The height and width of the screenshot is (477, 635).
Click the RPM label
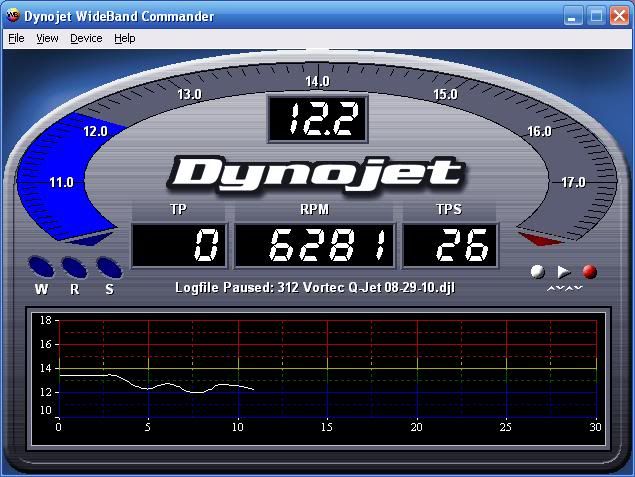coord(315,209)
